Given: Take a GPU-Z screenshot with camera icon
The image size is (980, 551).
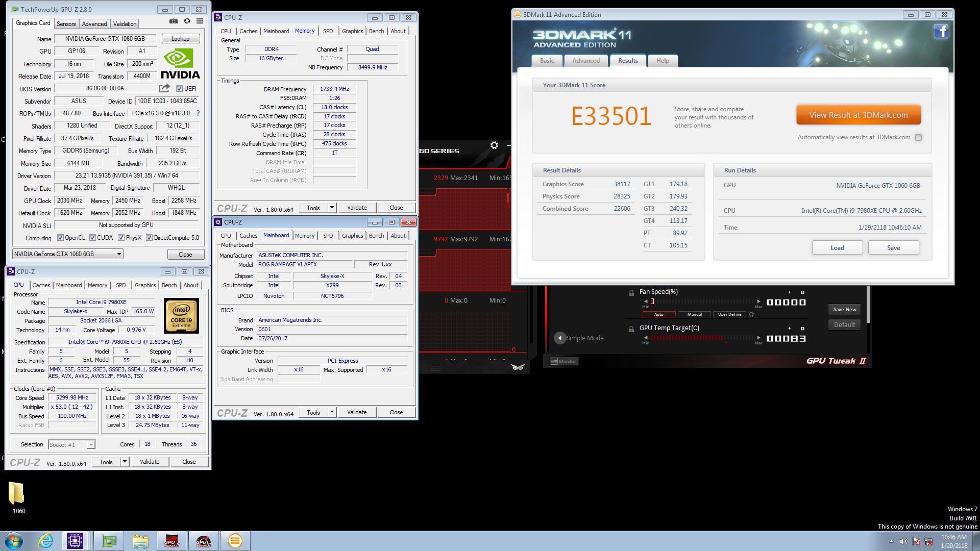Looking at the screenshot, I should pos(174,21).
